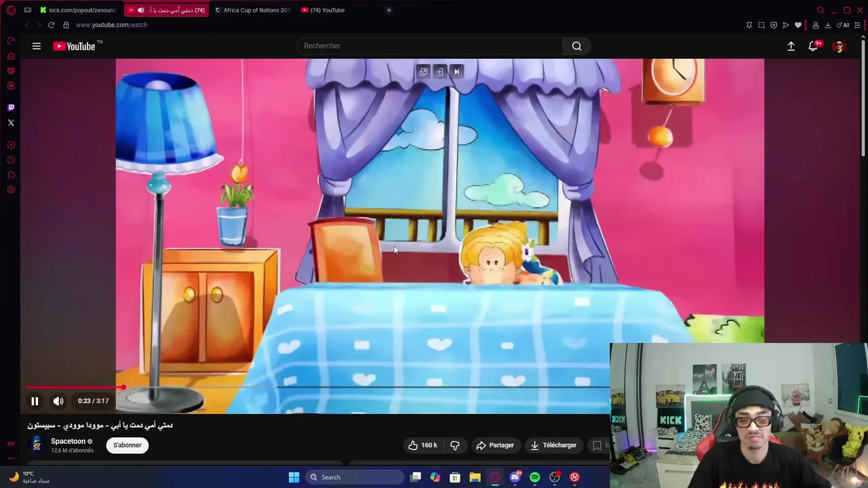Screen dimensions: 868x488
Task: Open Opera Easy Setup menu icon
Action: pos(857,25)
